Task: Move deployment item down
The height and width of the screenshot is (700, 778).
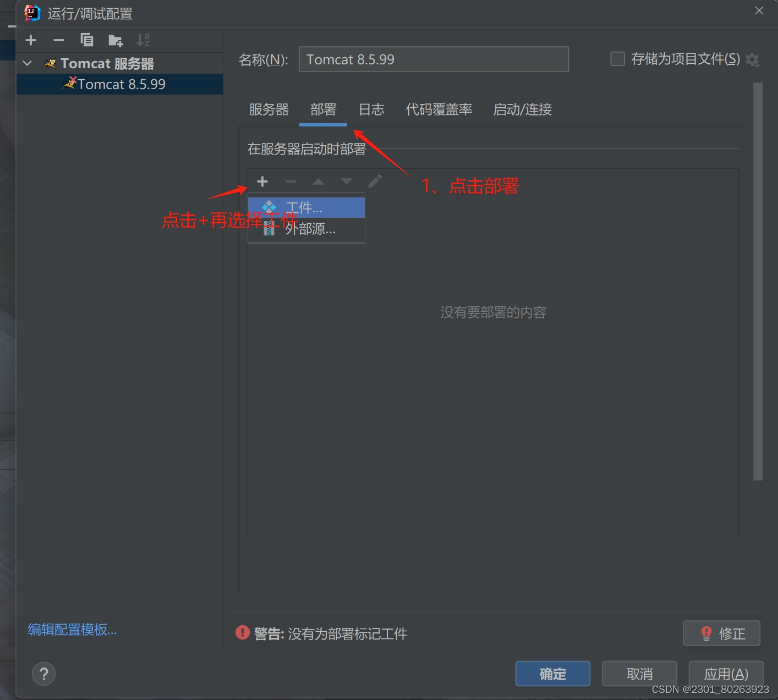Action: [x=347, y=181]
